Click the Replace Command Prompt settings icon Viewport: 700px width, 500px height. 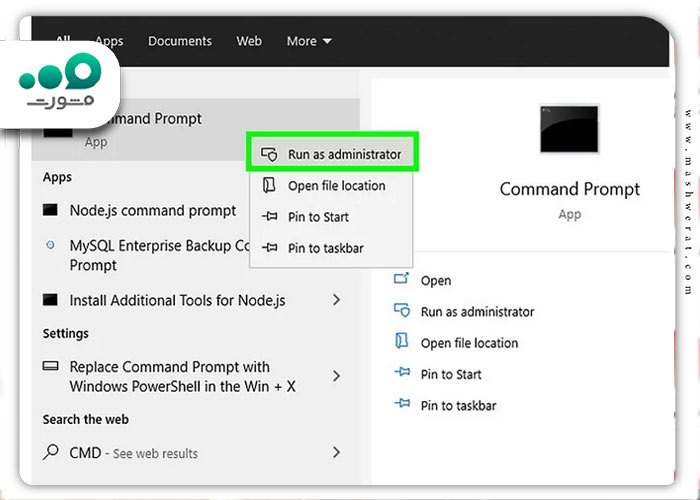click(x=50, y=366)
